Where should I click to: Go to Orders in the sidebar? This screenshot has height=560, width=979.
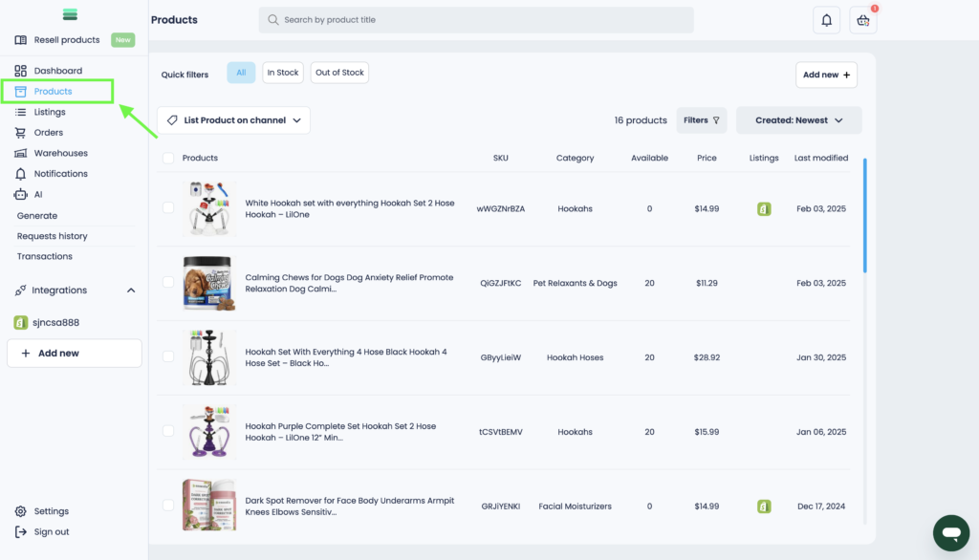pyautogui.click(x=48, y=133)
